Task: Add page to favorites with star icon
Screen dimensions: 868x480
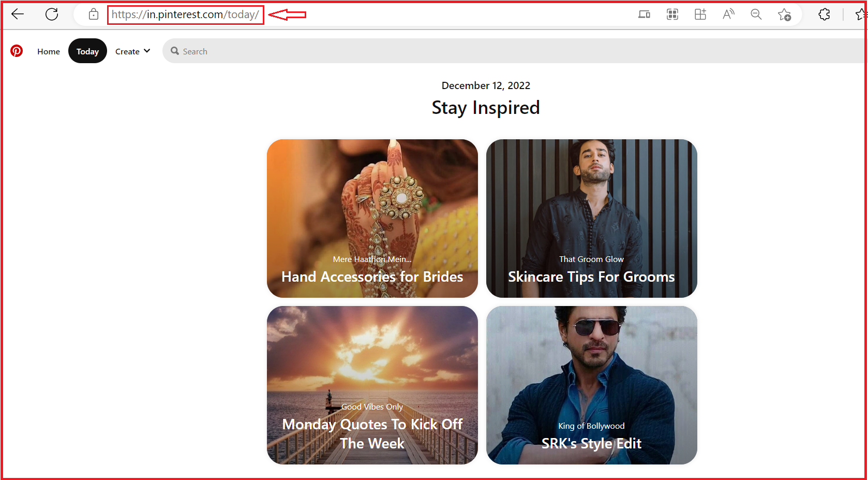Action: pos(784,14)
